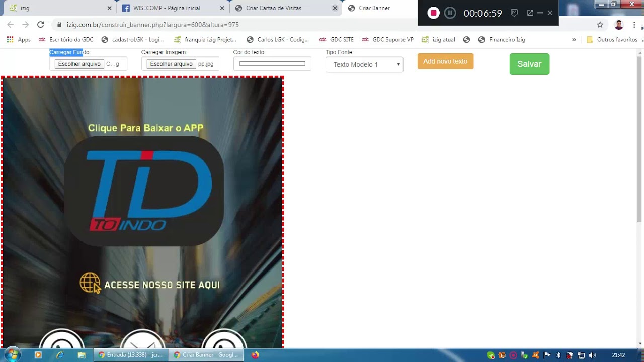Click ACESSE NOSSO SITE AQUI text
The width and height of the screenshot is (644, 362).
pos(162,285)
